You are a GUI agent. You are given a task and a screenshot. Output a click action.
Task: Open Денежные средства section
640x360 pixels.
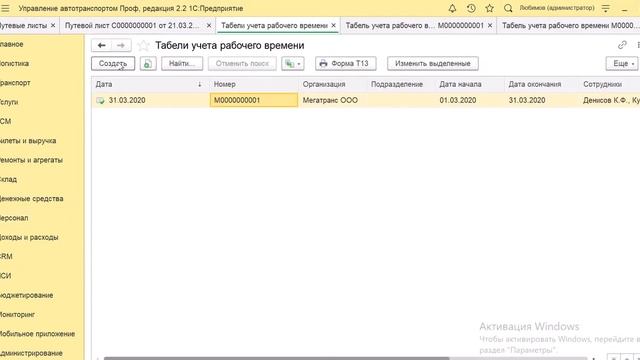tap(32, 199)
